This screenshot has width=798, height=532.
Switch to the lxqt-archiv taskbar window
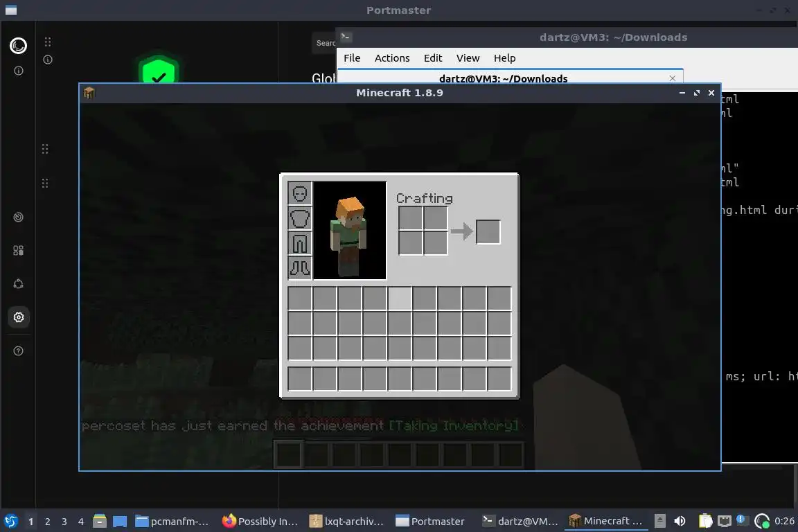(x=346, y=521)
